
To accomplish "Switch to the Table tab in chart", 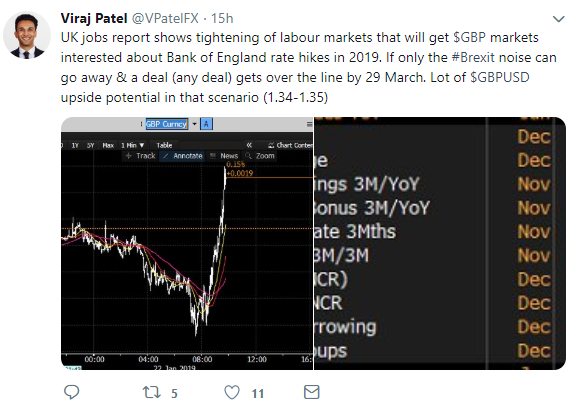I will point(164,145).
